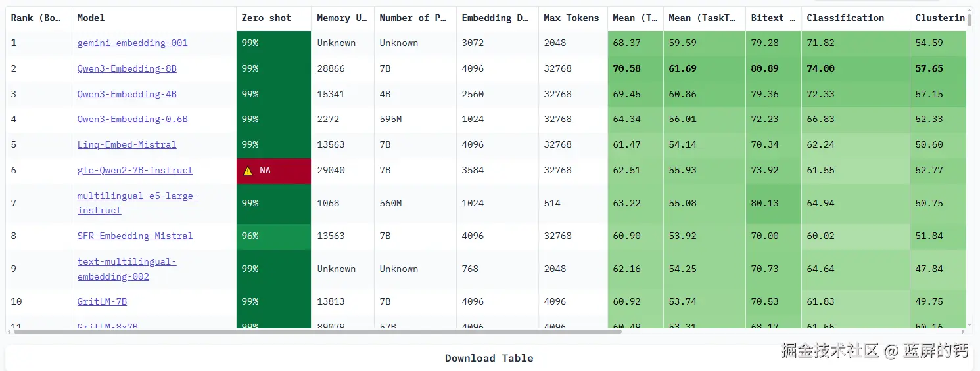The width and height of the screenshot is (980, 371).
Task: Select the 80.13 bitext cell
Action: tap(774, 204)
